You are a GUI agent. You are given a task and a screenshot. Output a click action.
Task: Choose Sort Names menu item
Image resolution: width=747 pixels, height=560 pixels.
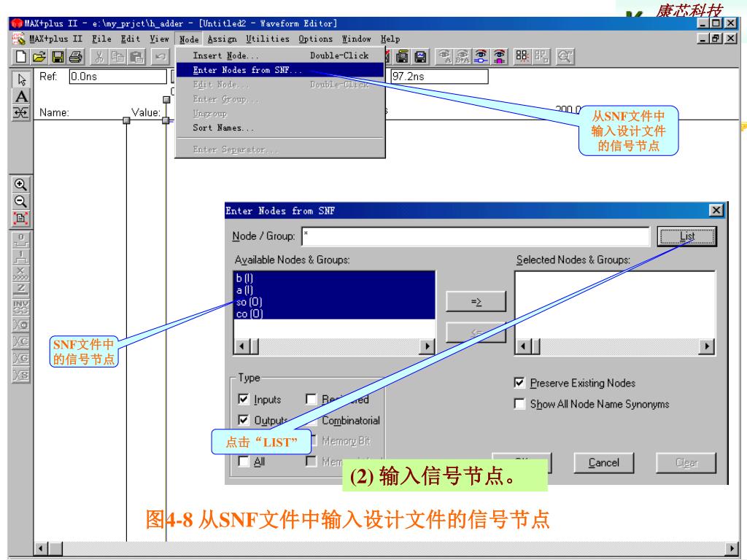tap(280, 128)
